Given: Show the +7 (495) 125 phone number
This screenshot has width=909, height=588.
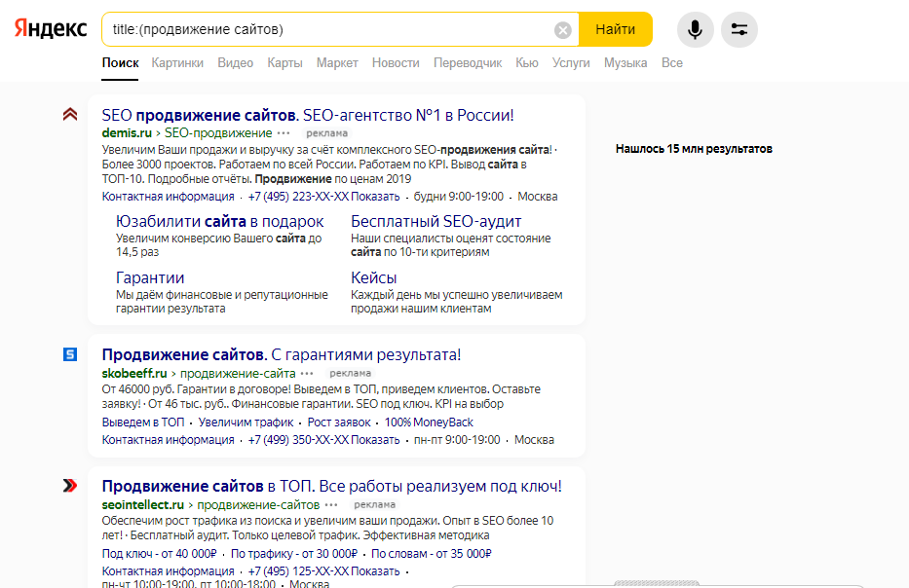Looking at the screenshot, I should [x=323, y=571].
